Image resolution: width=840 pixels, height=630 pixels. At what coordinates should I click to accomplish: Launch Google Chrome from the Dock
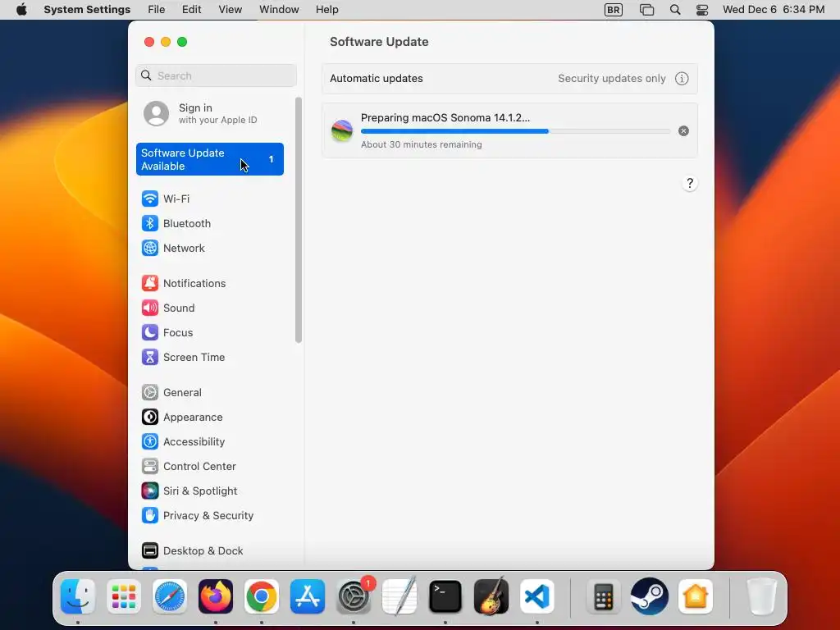click(x=262, y=596)
